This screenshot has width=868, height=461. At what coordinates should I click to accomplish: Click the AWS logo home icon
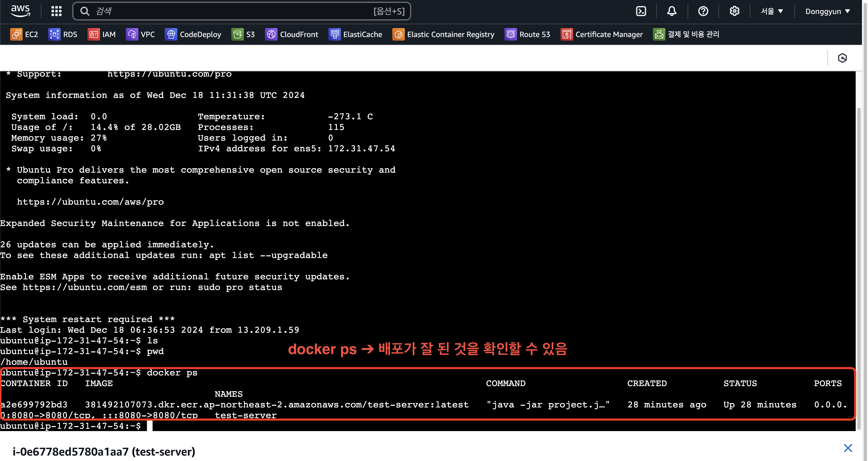click(21, 11)
